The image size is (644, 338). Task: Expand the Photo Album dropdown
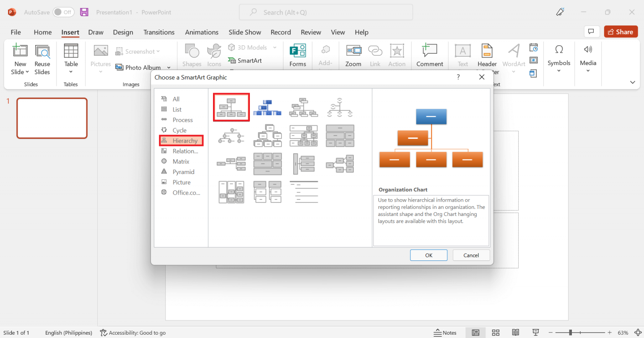tap(169, 67)
